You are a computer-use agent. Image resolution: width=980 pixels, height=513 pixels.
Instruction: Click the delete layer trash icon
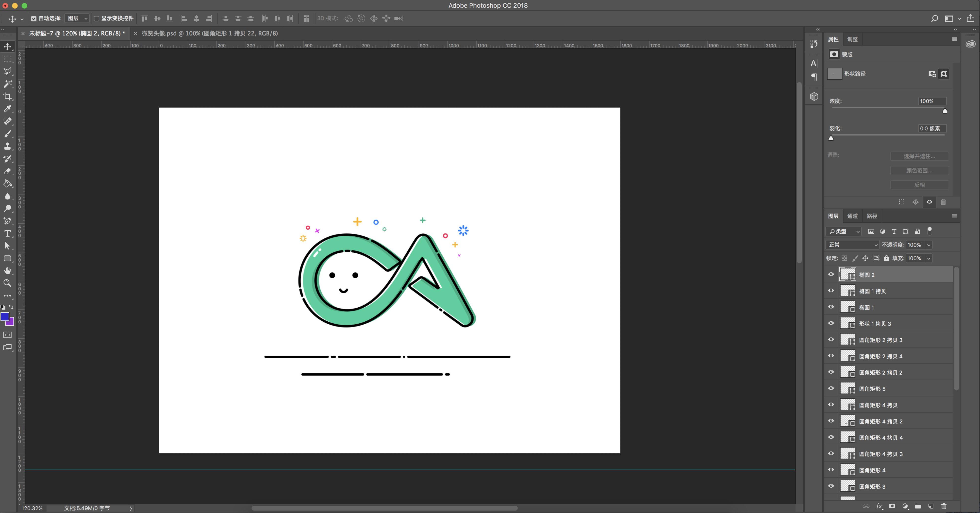944,506
